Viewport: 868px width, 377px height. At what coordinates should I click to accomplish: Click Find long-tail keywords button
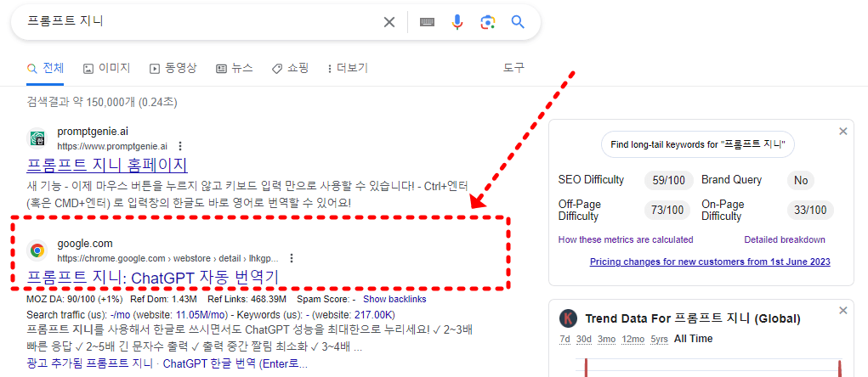(x=697, y=145)
